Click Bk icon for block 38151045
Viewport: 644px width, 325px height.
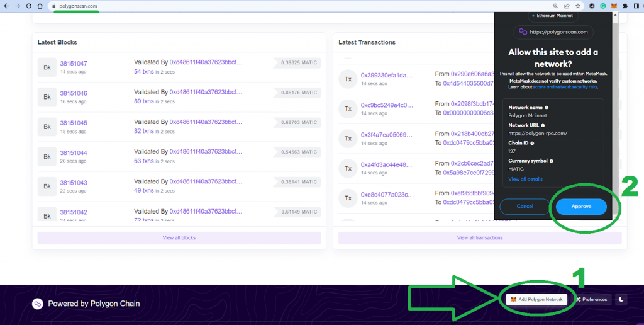click(47, 127)
